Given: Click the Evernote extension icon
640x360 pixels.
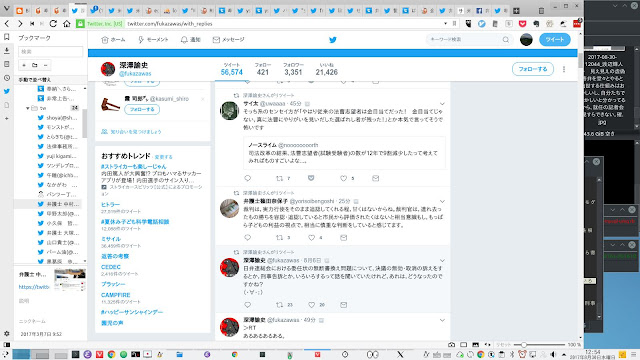Looking at the screenshot, I should pyautogui.click(x=536, y=24).
